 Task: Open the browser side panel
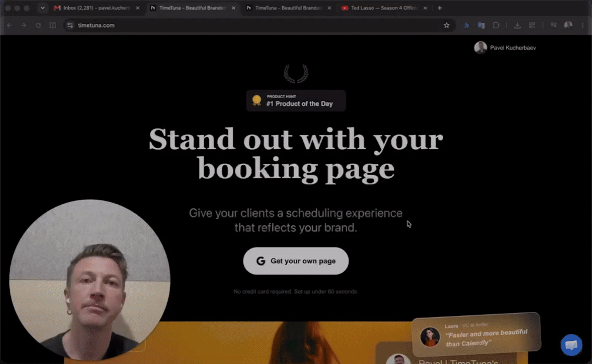click(x=53, y=26)
